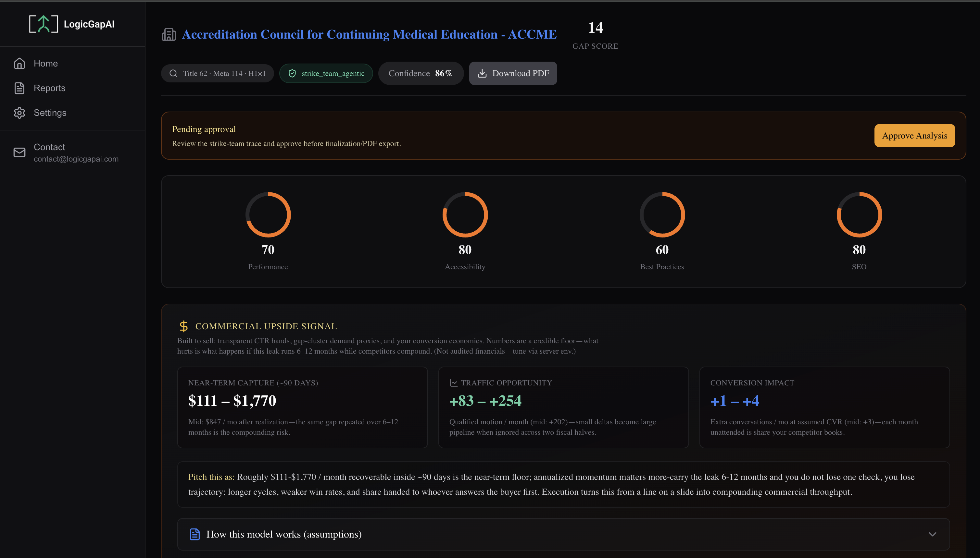Expand the assumptions section by its title
This screenshot has height=558, width=980.
pyautogui.click(x=284, y=534)
